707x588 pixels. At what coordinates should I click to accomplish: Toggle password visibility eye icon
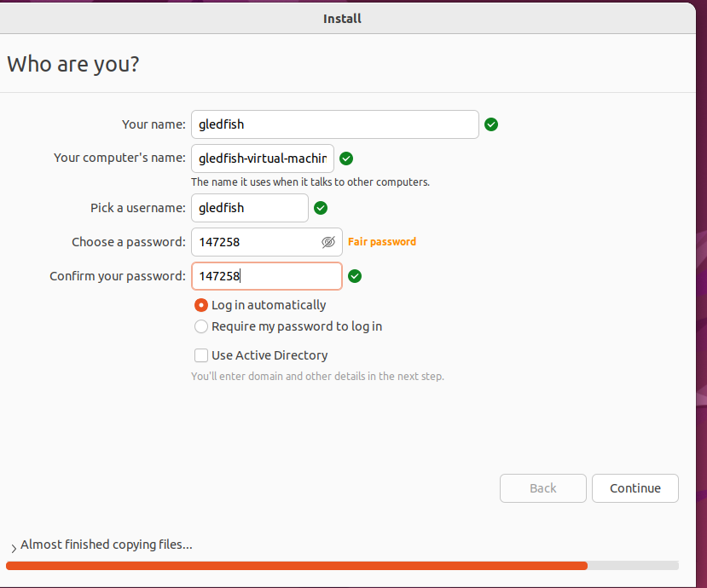pyautogui.click(x=328, y=242)
